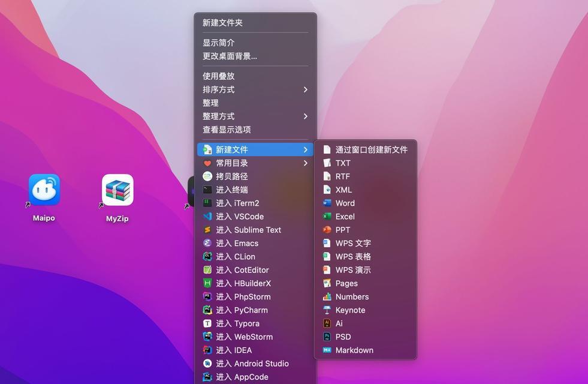Screen dimensions: 588x384
Task: Click the Ai file icon in submenu
Action: [x=327, y=323]
